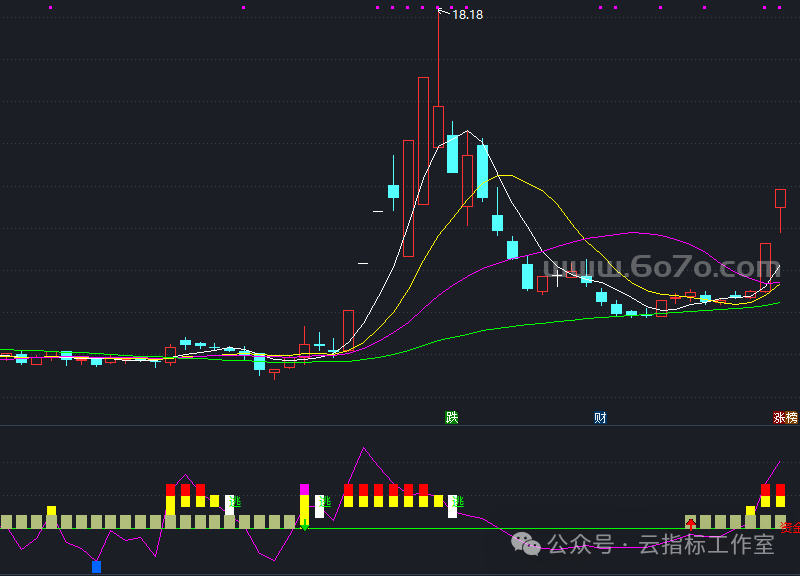Click the red 资金 label at the right edge
This screenshot has width=800, height=576.
[790, 527]
